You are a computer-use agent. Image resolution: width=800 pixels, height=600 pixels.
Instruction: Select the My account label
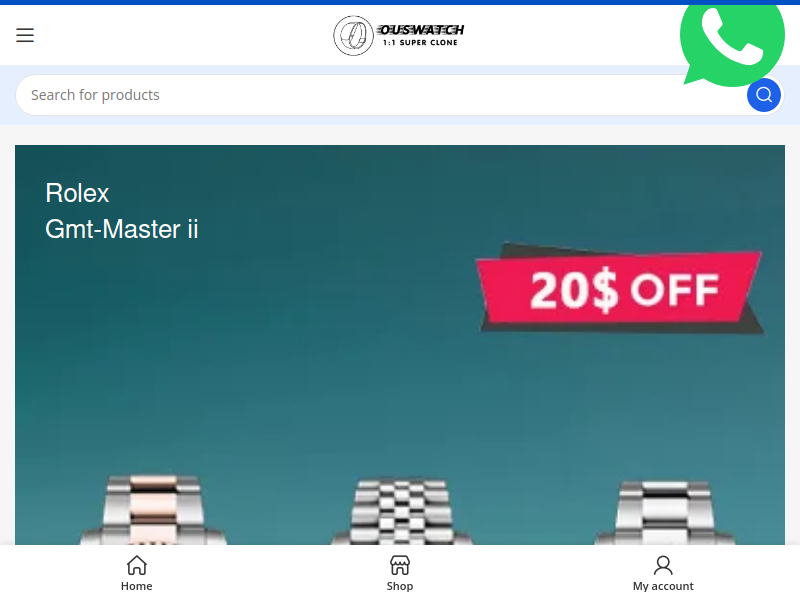click(x=663, y=586)
